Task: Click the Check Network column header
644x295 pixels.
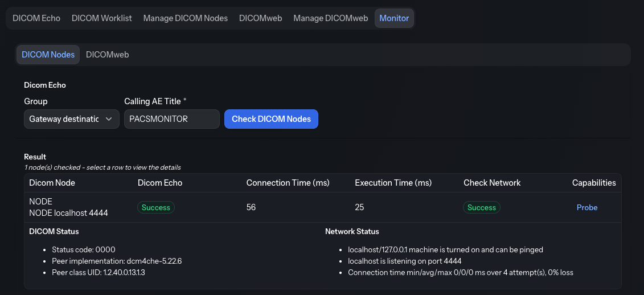Action: point(492,183)
